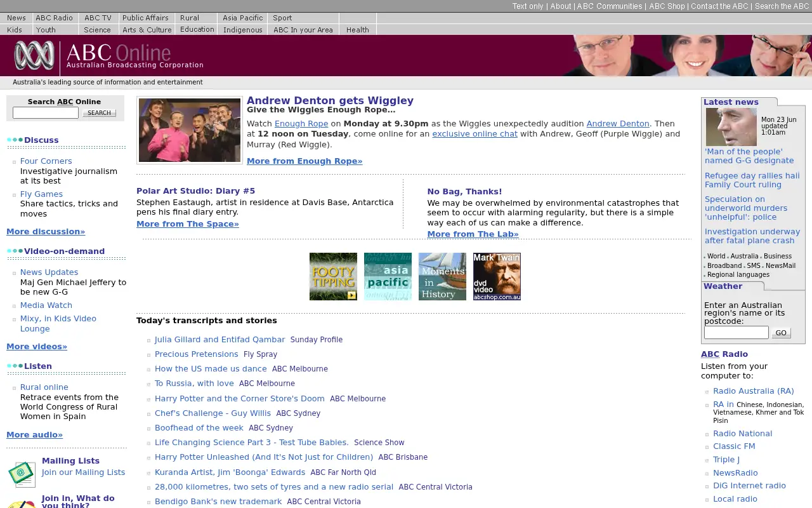Click the Search ABC Online text field

(46, 112)
